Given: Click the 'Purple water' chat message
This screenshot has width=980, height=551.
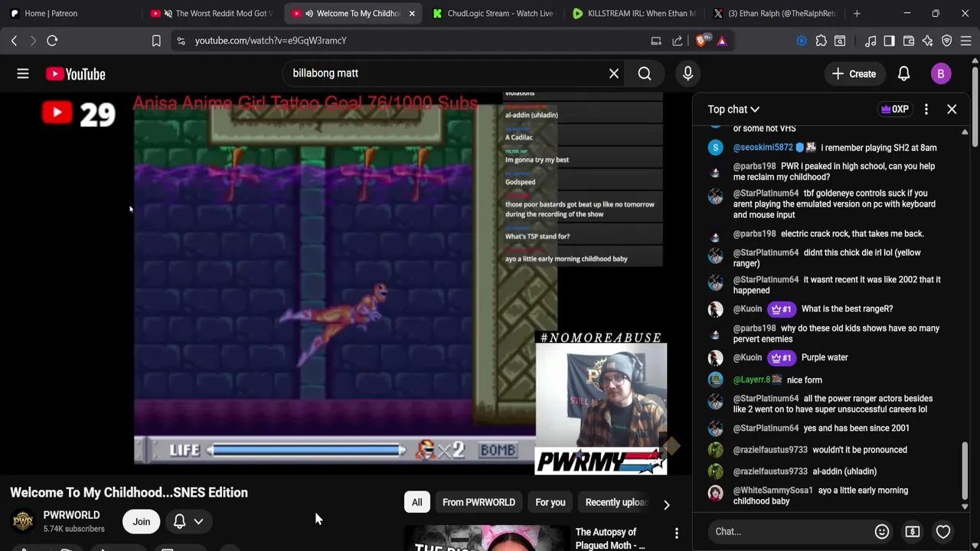Looking at the screenshot, I should coord(825,357).
